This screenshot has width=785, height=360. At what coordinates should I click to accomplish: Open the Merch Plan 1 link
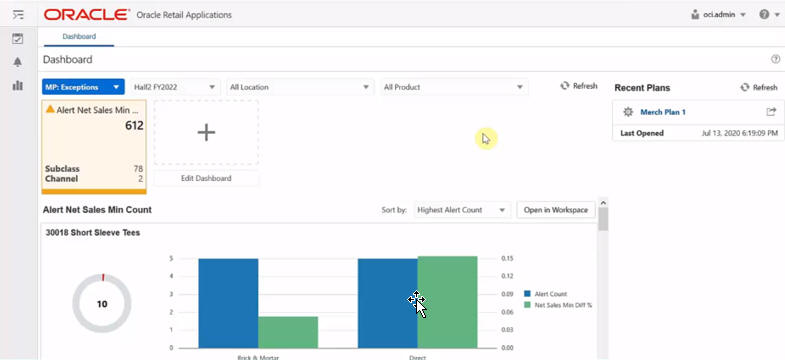(x=663, y=112)
